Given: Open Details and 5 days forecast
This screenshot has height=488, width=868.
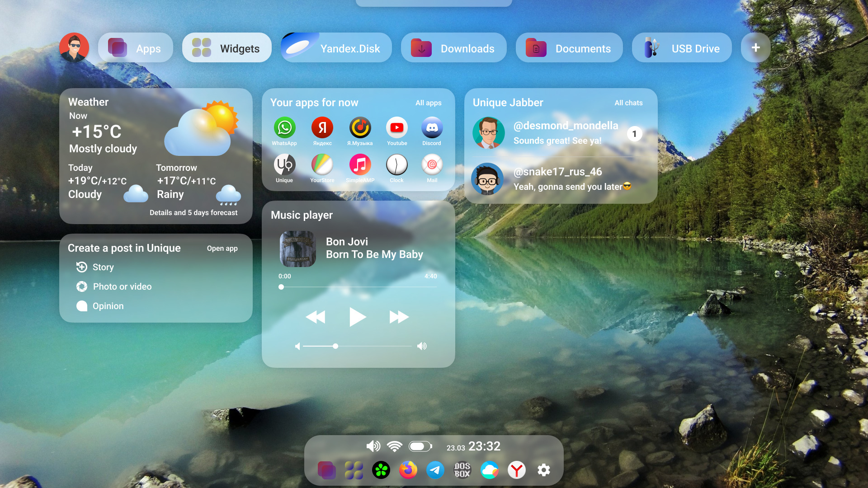Looking at the screenshot, I should 193,213.
